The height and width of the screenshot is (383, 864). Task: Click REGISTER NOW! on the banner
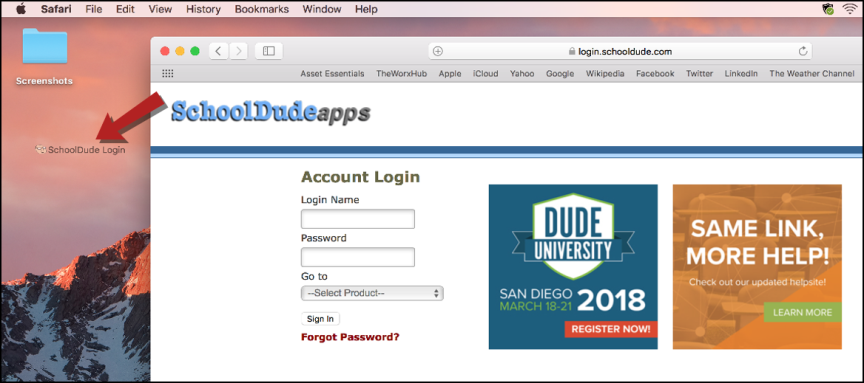click(x=611, y=329)
